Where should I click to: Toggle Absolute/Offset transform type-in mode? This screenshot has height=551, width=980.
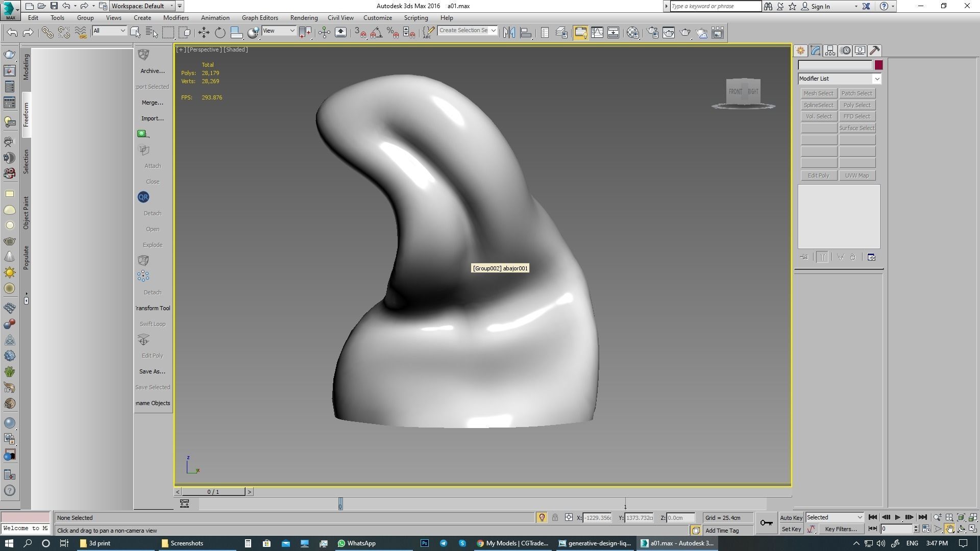point(569,517)
